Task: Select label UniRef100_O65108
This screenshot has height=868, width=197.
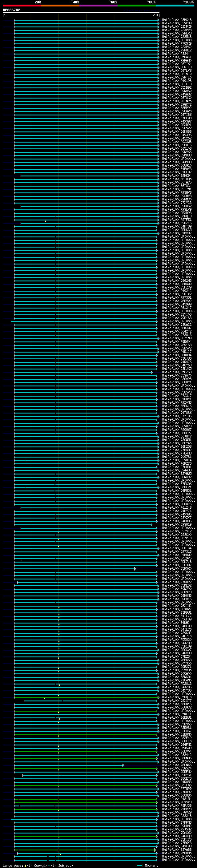Action: pos(177,149)
